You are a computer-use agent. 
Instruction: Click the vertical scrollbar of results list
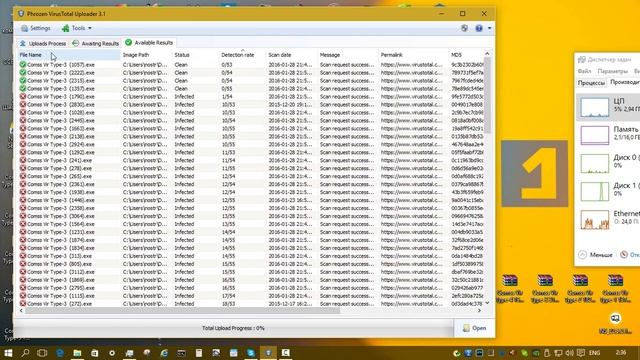coord(487,95)
